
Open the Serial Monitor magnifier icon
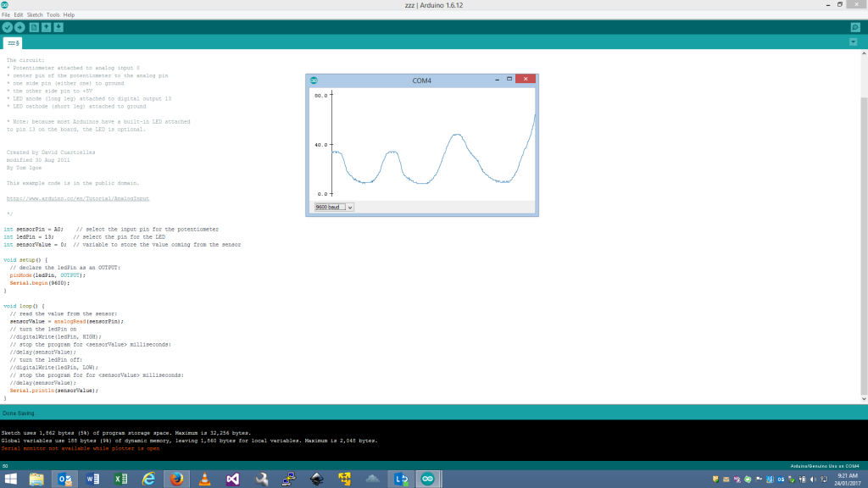click(x=855, y=27)
